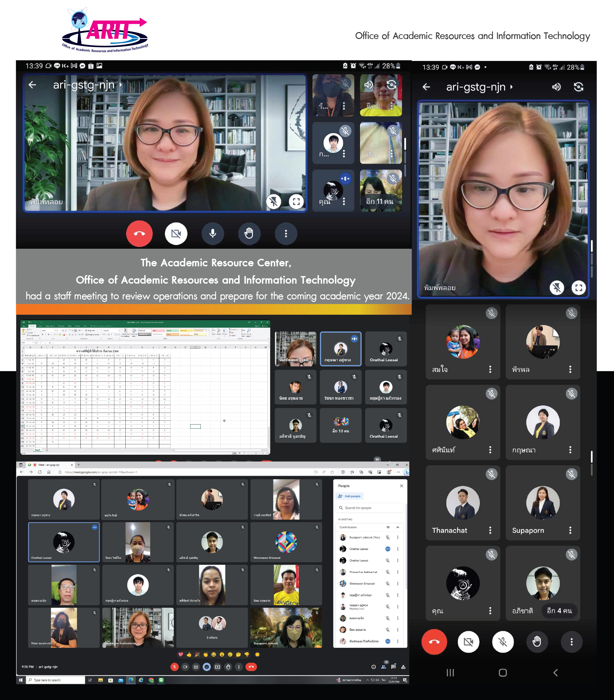Open the three-dot more options menu in the desktop Meet toolbar

click(x=239, y=667)
